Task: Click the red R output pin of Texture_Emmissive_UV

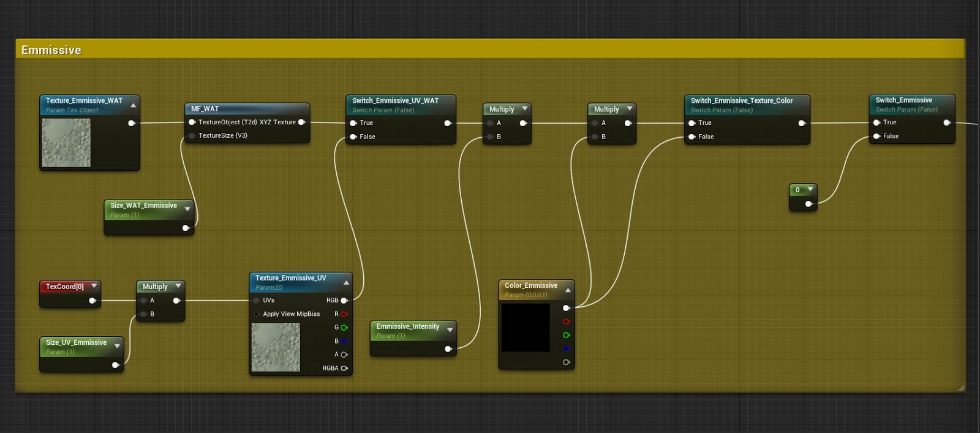Action: pos(344,314)
